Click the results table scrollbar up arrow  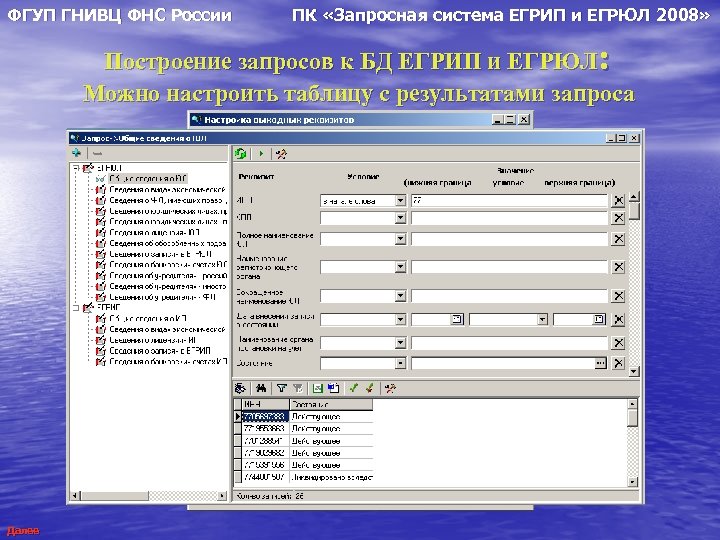[632, 404]
